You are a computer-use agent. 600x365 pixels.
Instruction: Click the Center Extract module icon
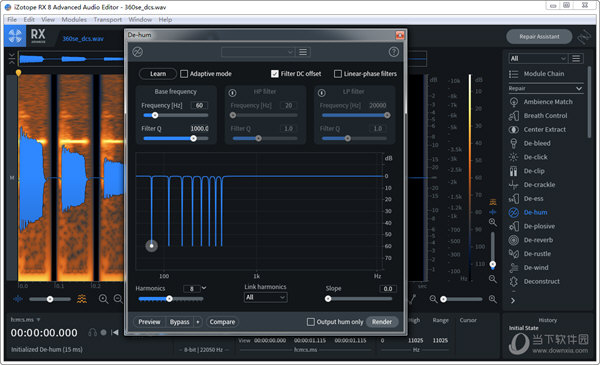(x=514, y=129)
